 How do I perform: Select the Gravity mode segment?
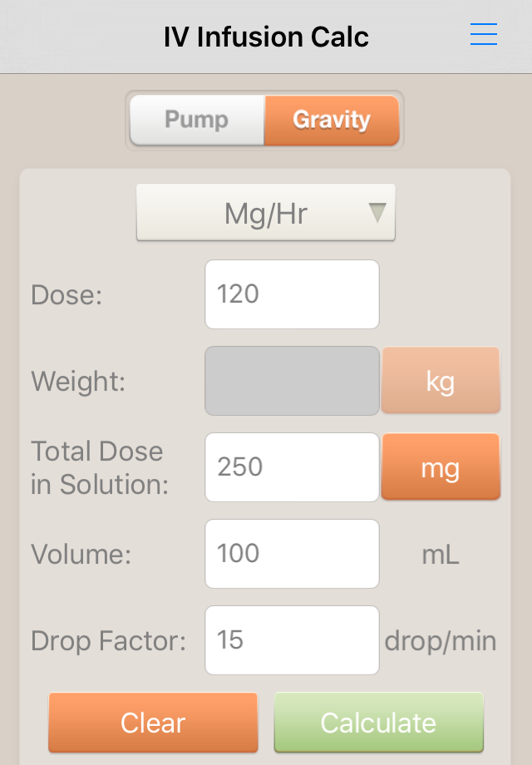332,120
